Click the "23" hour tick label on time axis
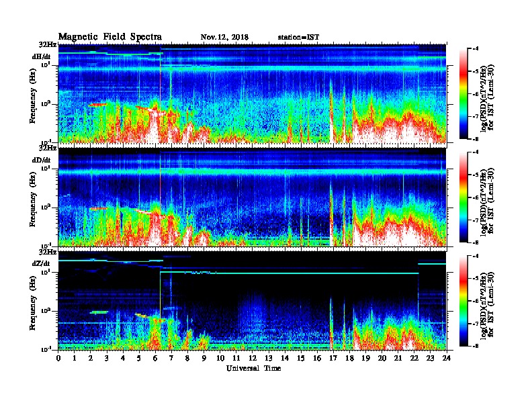 point(430,358)
